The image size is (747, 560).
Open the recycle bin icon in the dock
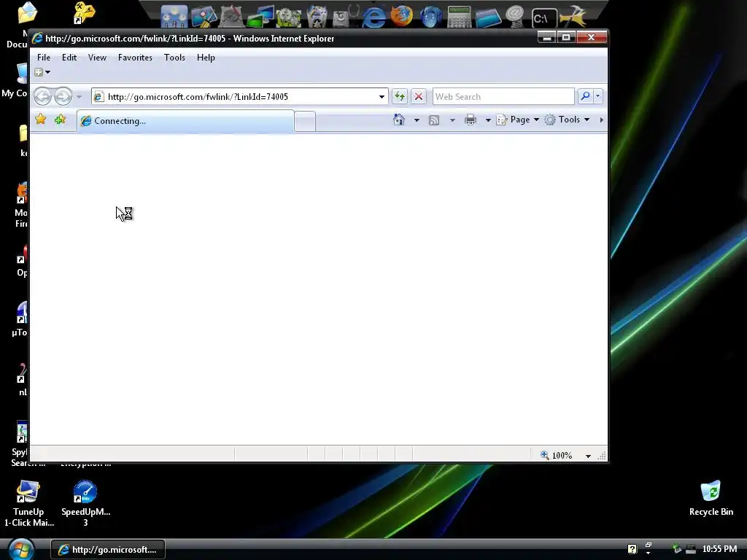tap(317, 17)
